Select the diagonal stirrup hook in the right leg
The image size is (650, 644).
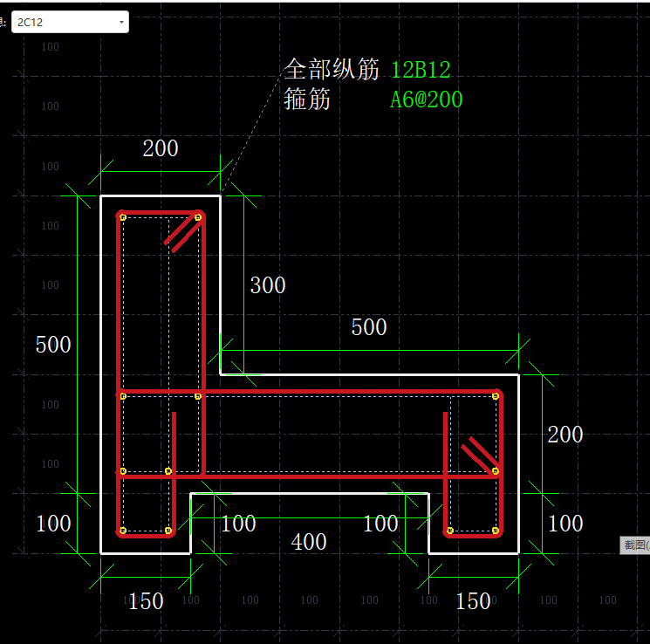pos(480,456)
